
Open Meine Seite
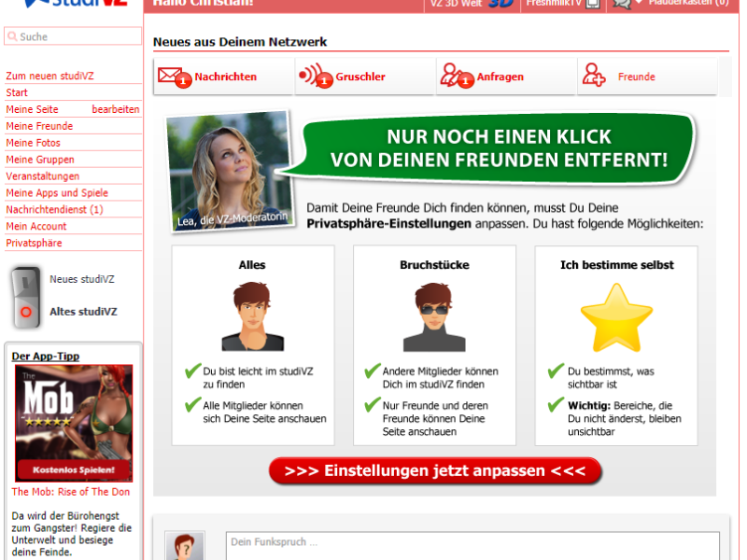click(32, 109)
